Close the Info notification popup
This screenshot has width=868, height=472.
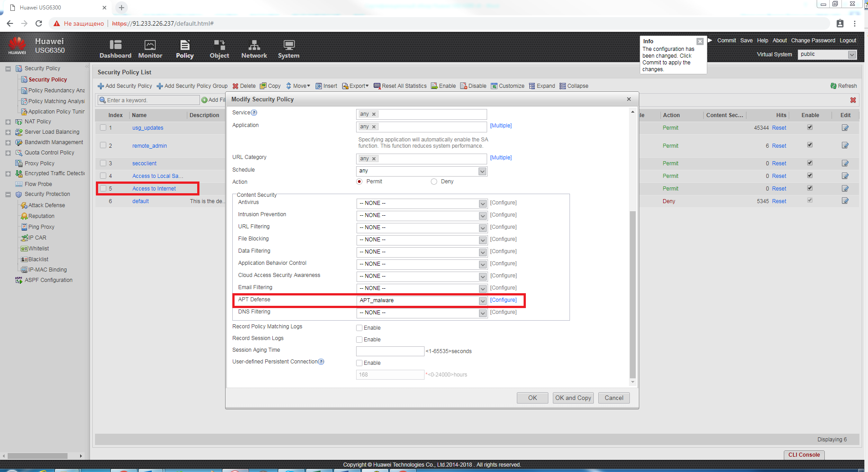click(700, 41)
